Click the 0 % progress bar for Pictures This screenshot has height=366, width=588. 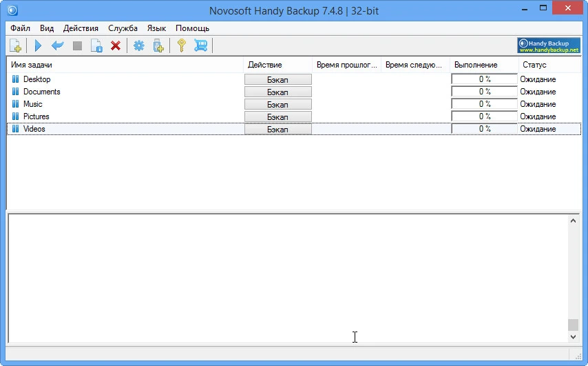(485, 116)
